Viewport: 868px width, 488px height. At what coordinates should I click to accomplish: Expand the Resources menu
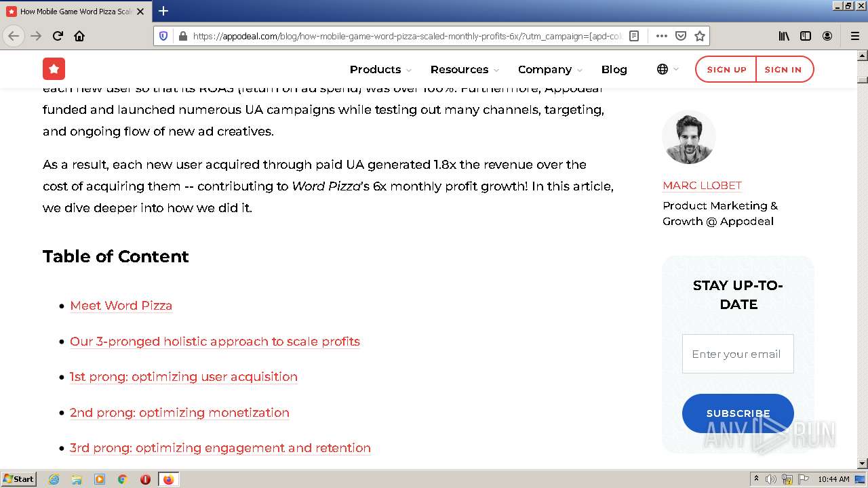pos(465,69)
